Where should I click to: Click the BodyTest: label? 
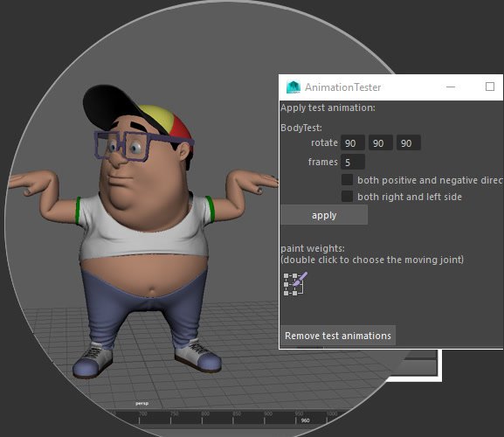(x=301, y=128)
